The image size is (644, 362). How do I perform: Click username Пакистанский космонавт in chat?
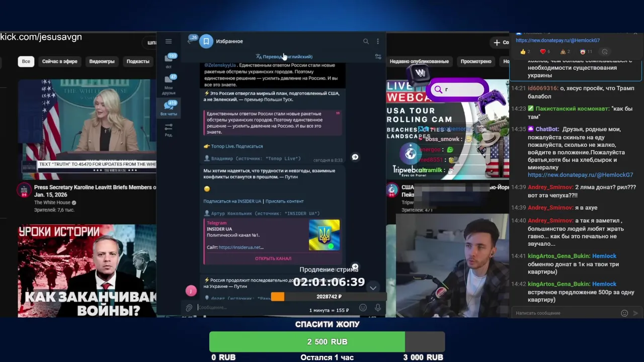tap(573, 109)
